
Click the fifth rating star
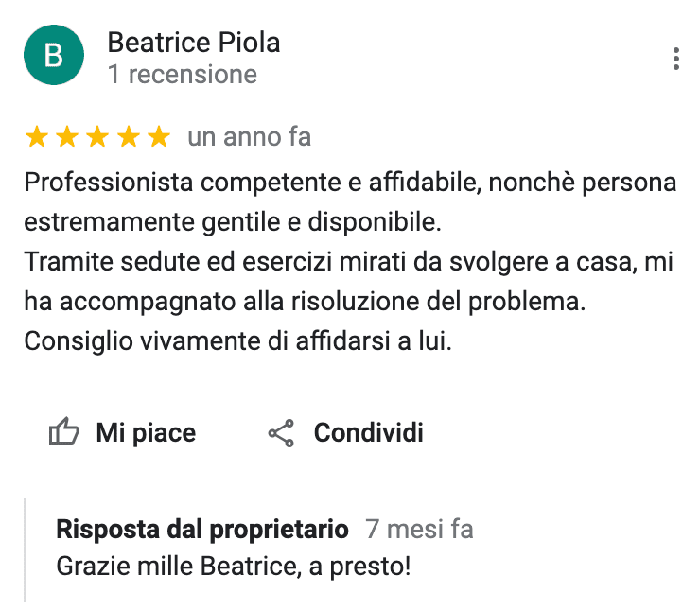pyautogui.click(x=158, y=137)
